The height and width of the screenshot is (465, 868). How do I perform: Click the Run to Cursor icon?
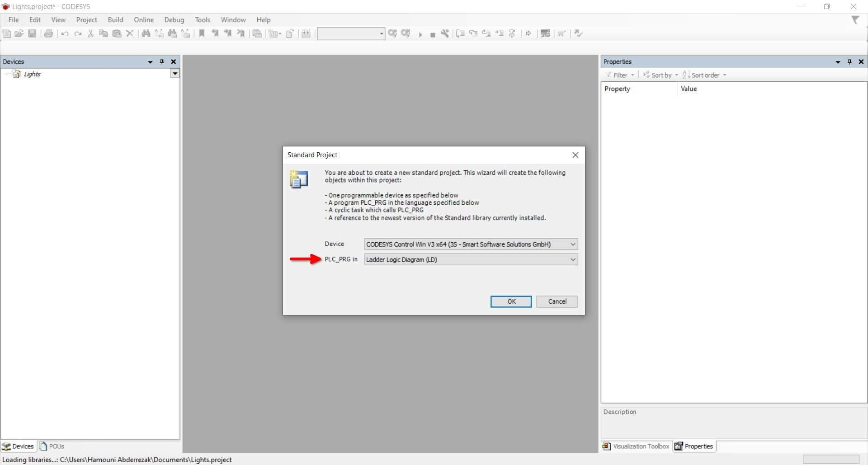(x=500, y=33)
